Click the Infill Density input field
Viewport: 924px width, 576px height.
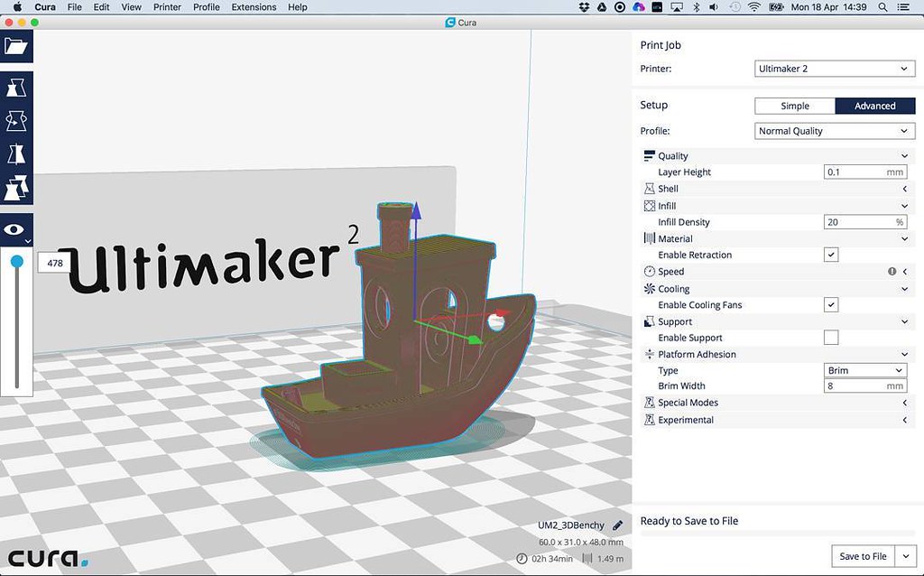865,222
